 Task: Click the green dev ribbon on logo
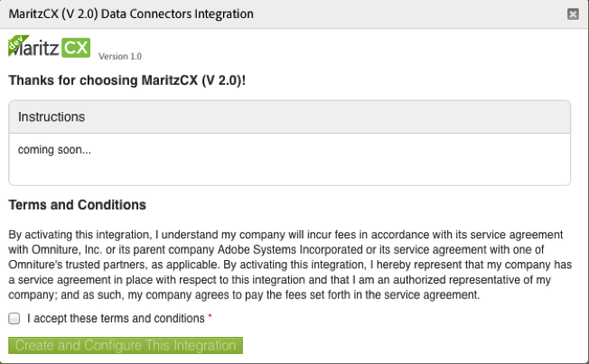click(x=17, y=43)
